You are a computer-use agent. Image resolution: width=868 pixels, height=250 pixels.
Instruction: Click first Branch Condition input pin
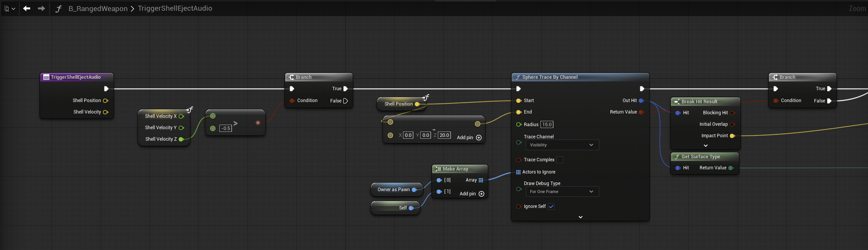pyautogui.click(x=292, y=101)
